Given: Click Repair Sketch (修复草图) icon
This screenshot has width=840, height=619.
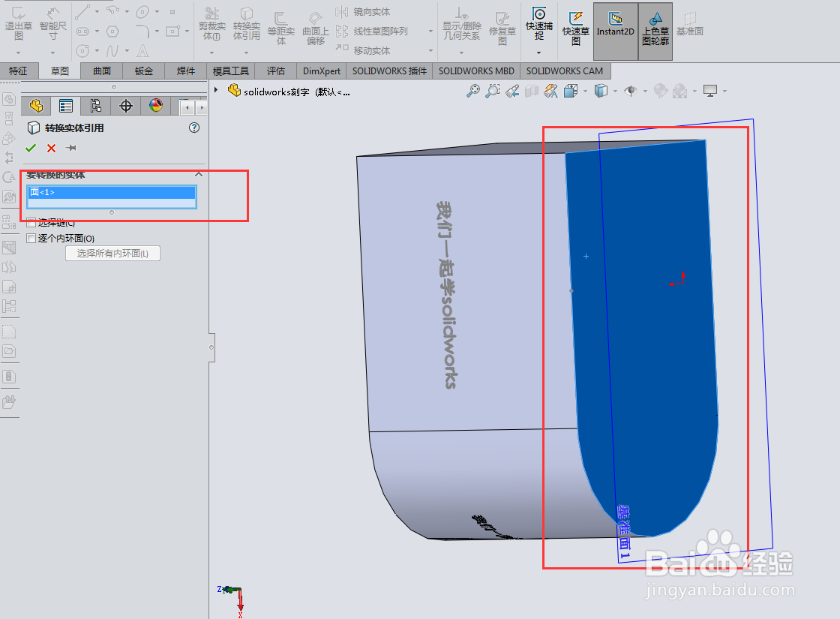Looking at the screenshot, I should (502, 18).
